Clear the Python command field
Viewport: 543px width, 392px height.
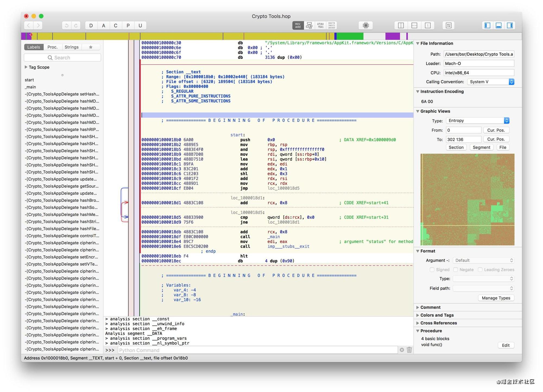pyautogui.click(x=402, y=350)
